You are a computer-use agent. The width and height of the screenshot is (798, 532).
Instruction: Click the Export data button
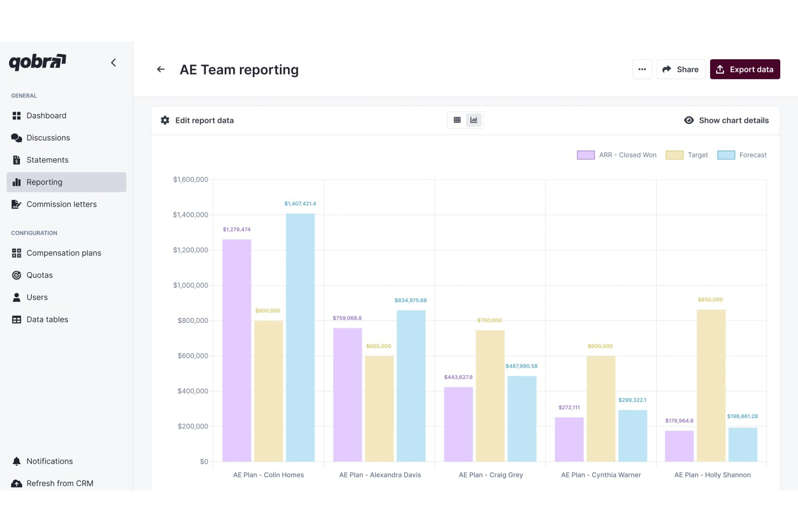745,70
